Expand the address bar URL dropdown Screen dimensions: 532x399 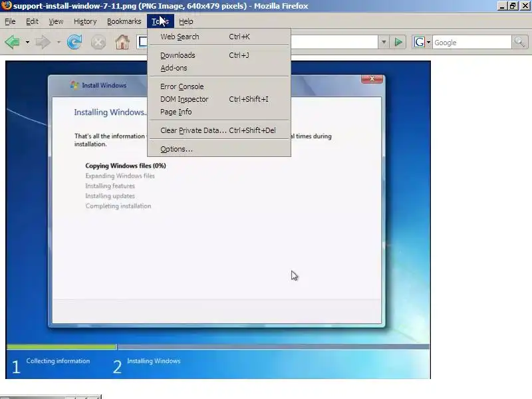click(x=384, y=43)
